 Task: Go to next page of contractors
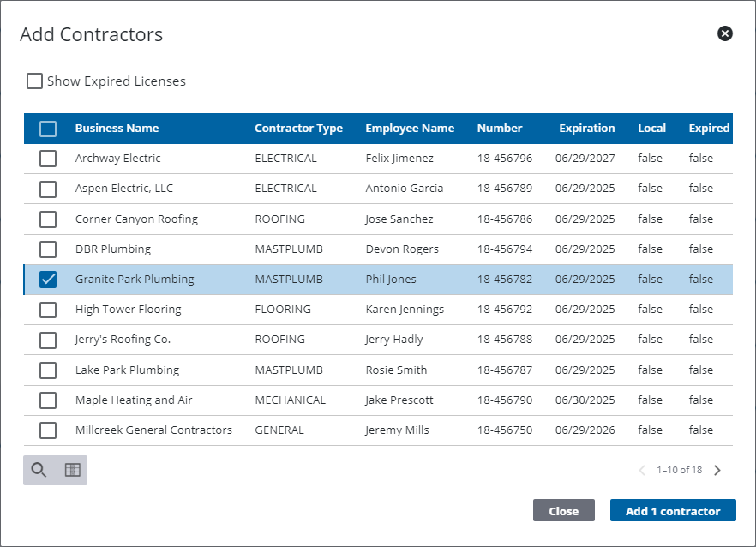[717, 470]
